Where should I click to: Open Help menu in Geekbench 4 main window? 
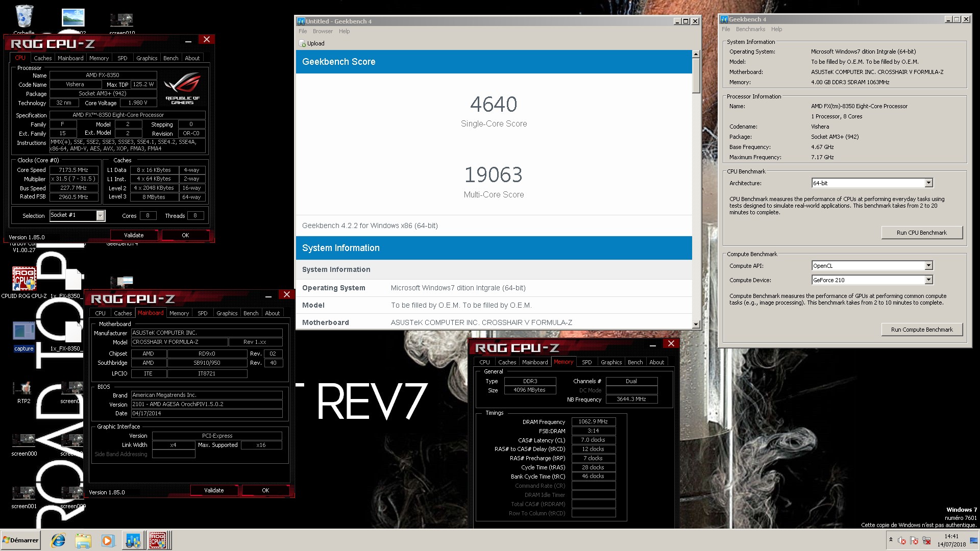(x=776, y=29)
